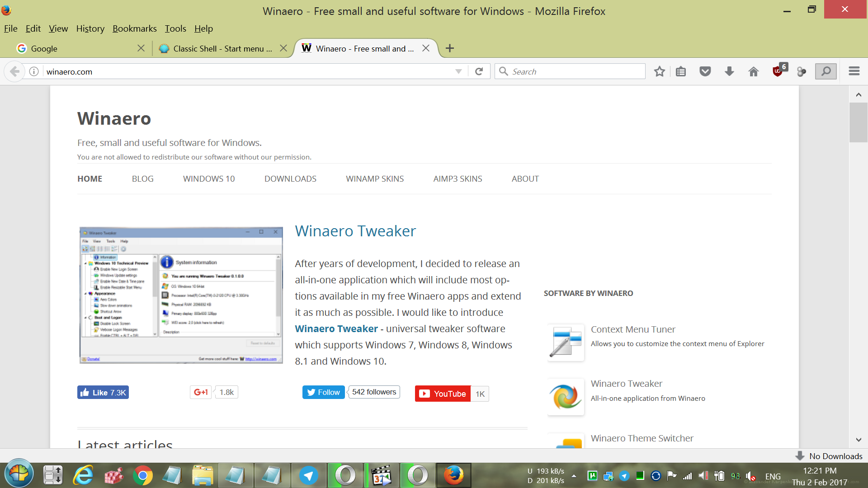Show hidden system tray icons

pyautogui.click(x=574, y=476)
